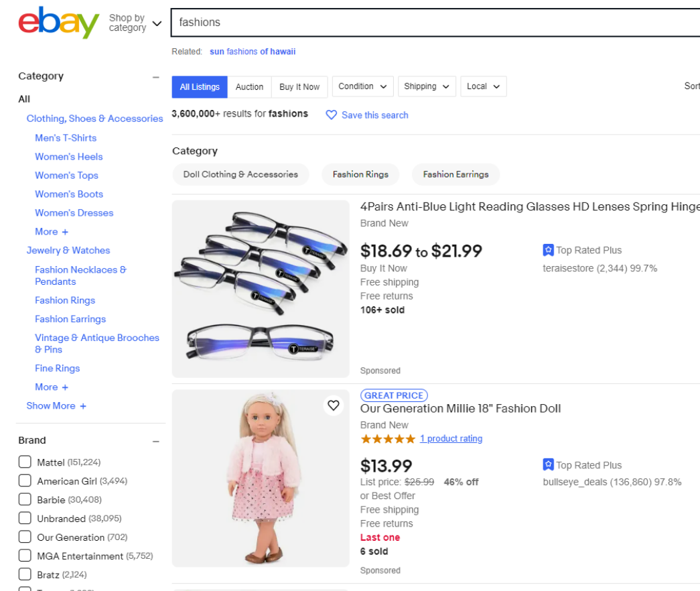View the 1 product rating for Millie doll
700x591 pixels.
(x=451, y=438)
